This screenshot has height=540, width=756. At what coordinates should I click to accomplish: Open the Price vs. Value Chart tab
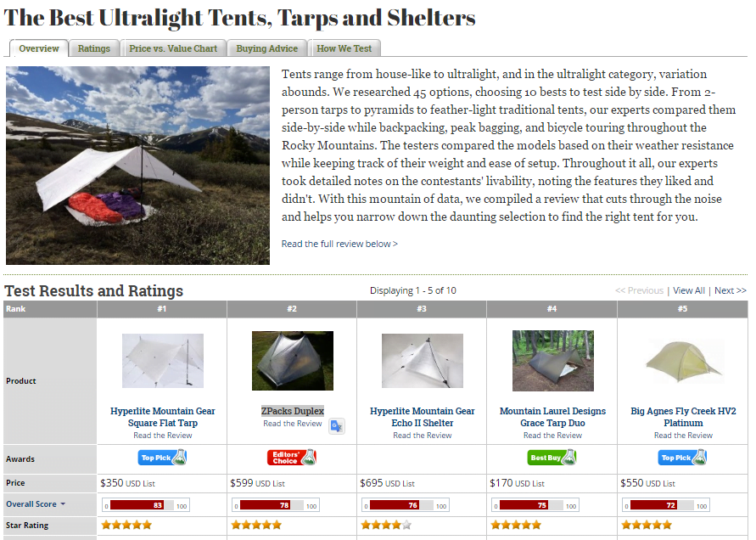coord(173,48)
